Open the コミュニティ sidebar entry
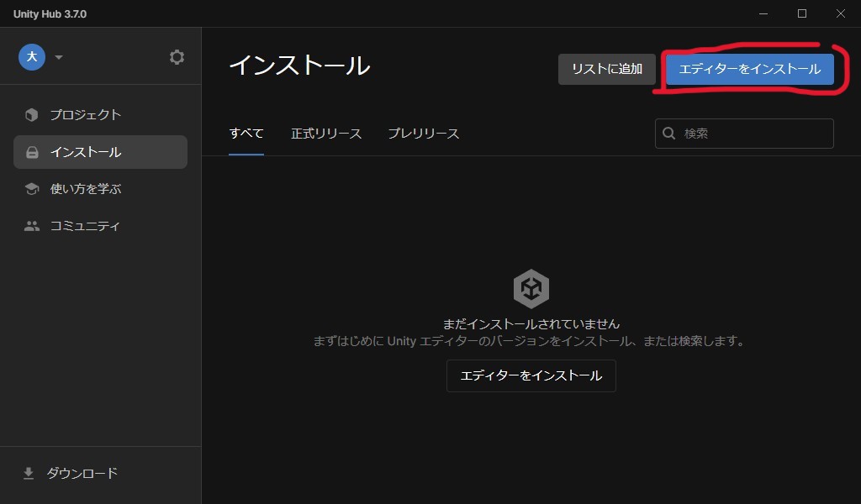861x504 pixels. pos(84,226)
